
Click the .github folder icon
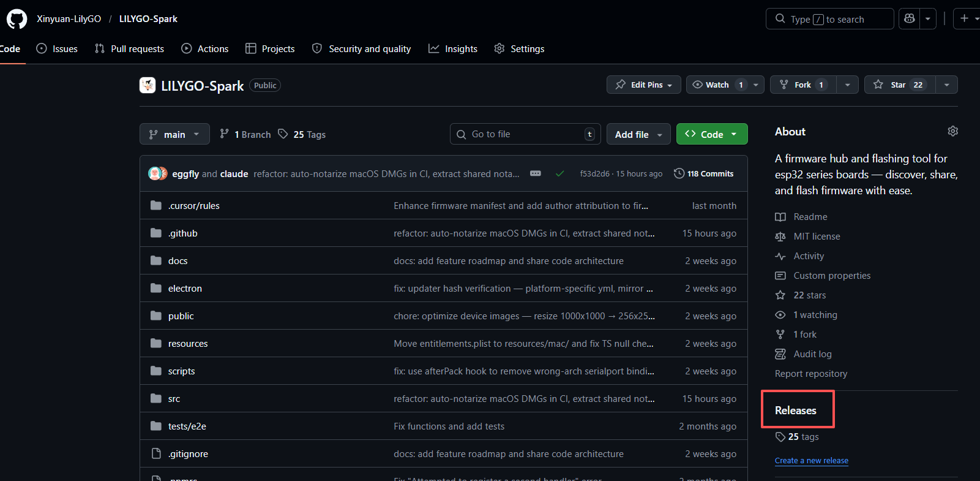pyautogui.click(x=156, y=233)
